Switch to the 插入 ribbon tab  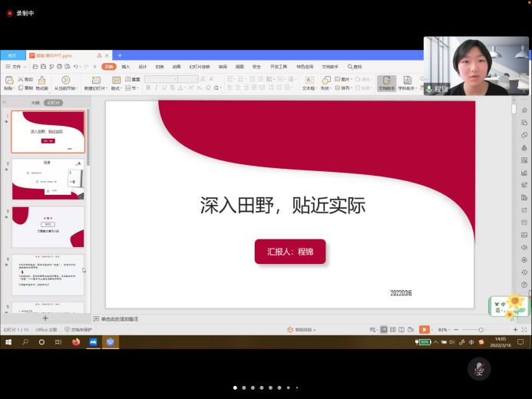point(126,67)
